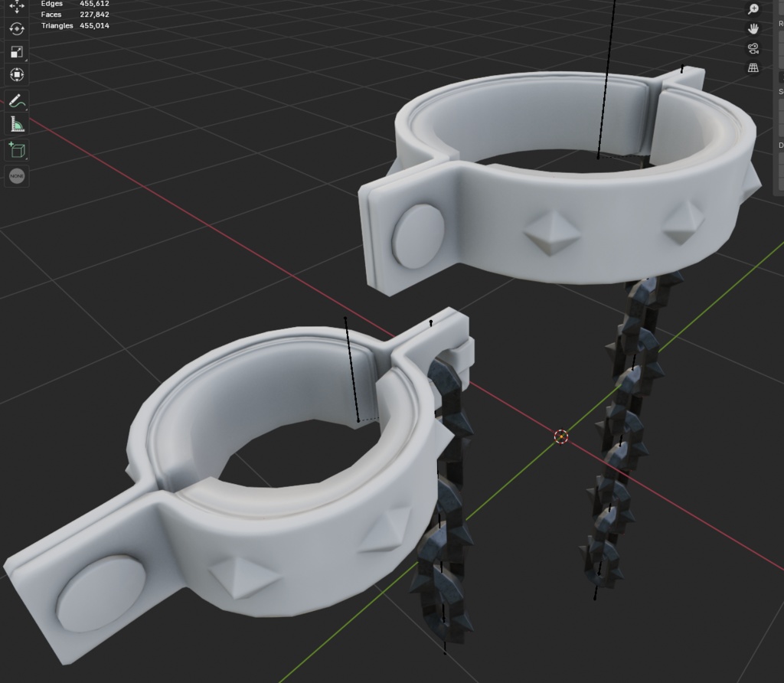Select the Measure tool
The height and width of the screenshot is (683, 784).
click(x=16, y=126)
